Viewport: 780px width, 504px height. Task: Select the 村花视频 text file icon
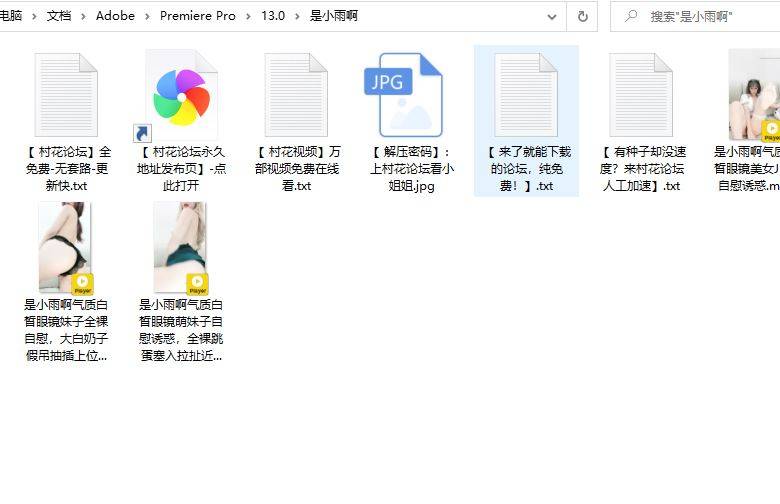[x=296, y=96]
